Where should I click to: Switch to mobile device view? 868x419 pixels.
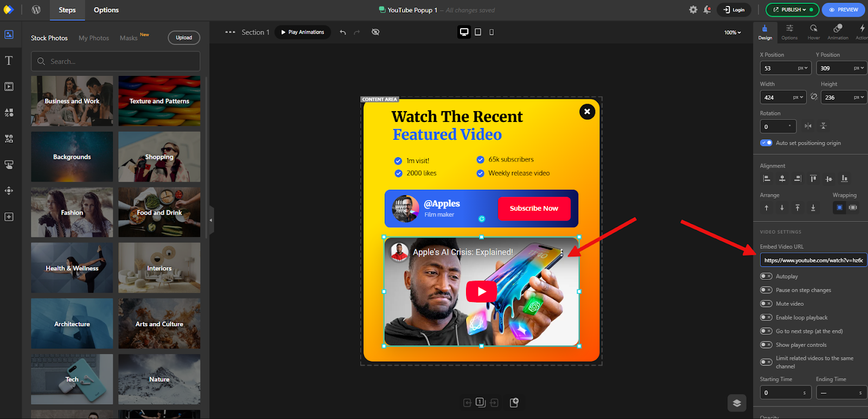(492, 32)
